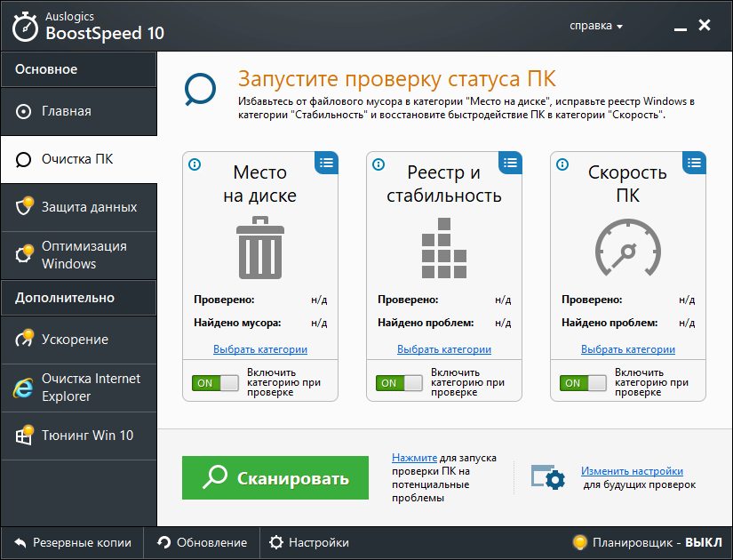Click the Основное section header
The height and width of the screenshot is (560, 733).
(x=78, y=69)
